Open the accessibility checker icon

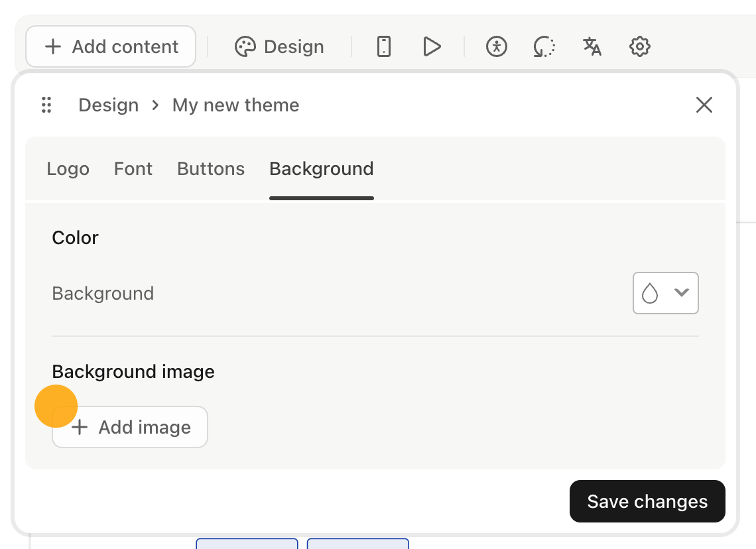(x=496, y=46)
